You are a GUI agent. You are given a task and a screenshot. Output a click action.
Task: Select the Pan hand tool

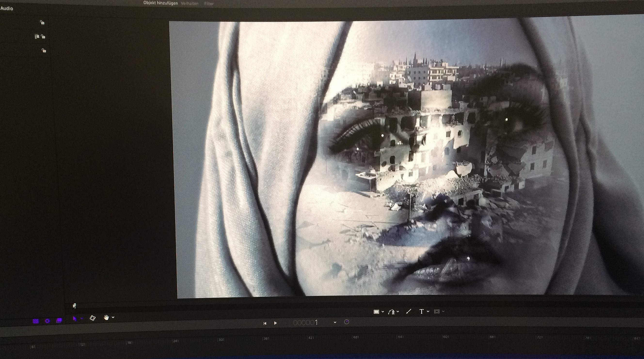106,318
